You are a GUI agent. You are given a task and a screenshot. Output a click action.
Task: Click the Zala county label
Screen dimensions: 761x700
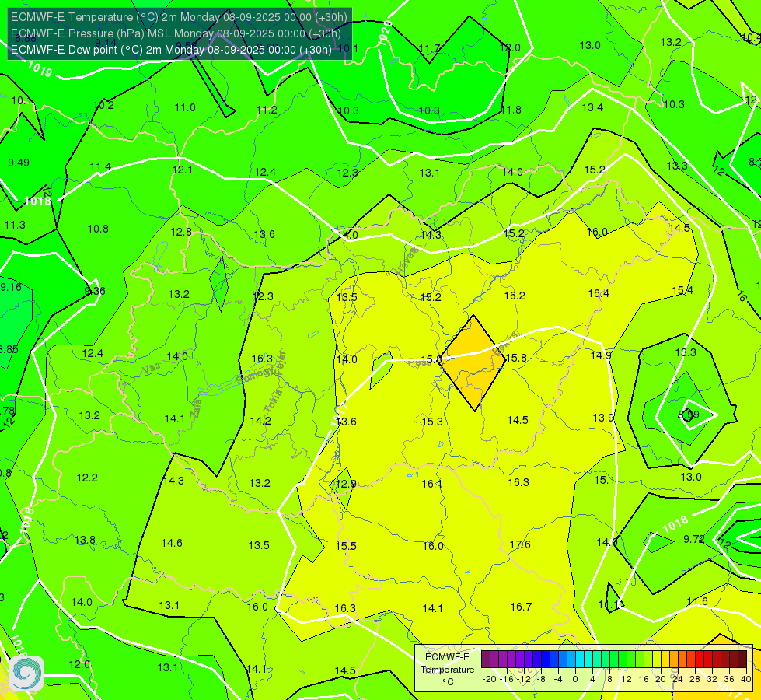(x=196, y=408)
